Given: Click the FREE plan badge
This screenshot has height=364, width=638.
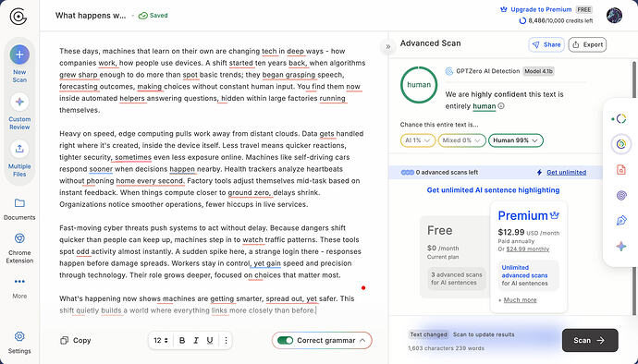Looking at the screenshot, I should [x=584, y=9].
